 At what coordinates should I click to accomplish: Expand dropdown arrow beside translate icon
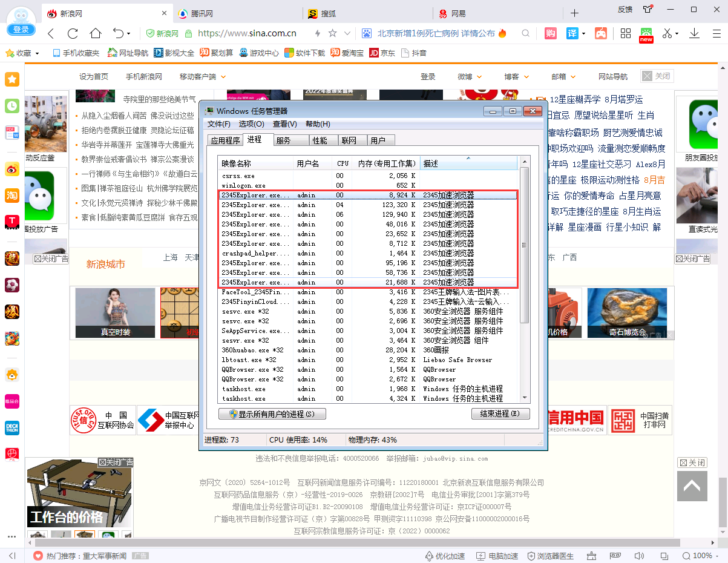click(x=584, y=34)
